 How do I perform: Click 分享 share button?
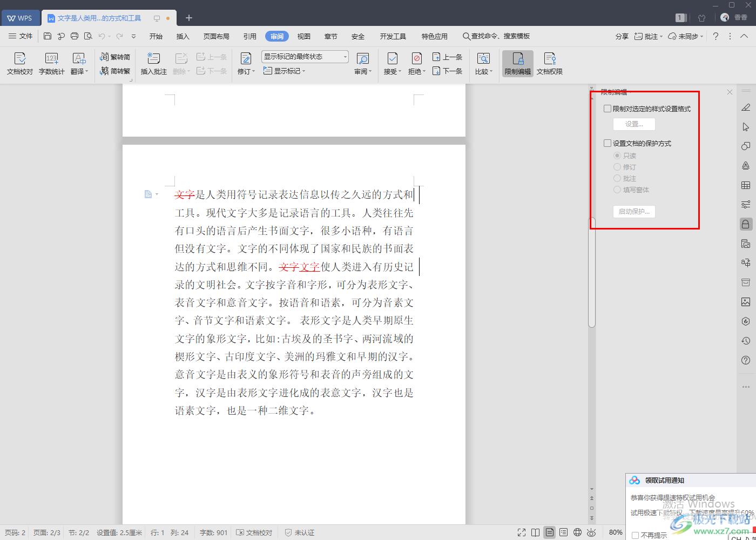tap(622, 36)
